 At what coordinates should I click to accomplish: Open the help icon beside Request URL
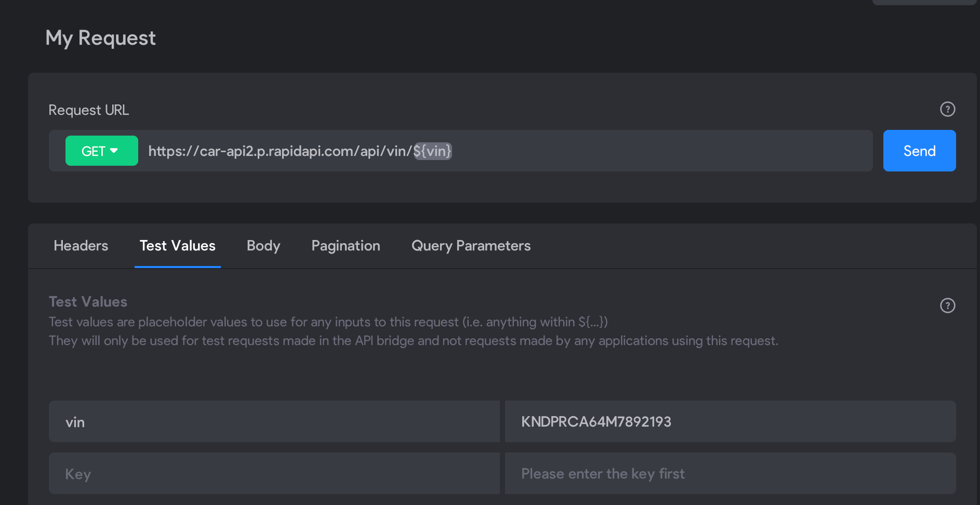click(x=948, y=109)
